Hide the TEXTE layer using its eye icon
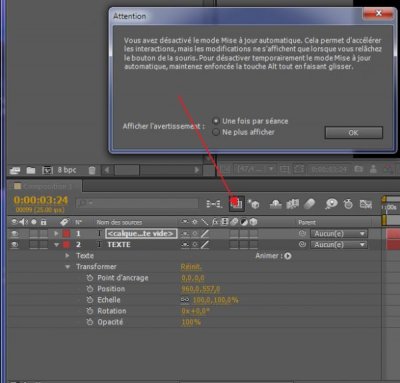 pos(15,245)
